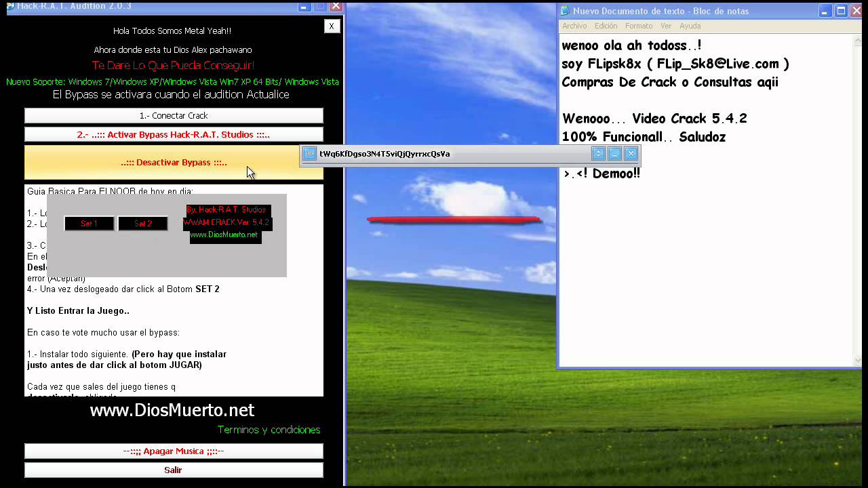Open Ayuda menu in Bloc de notas

tap(690, 26)
